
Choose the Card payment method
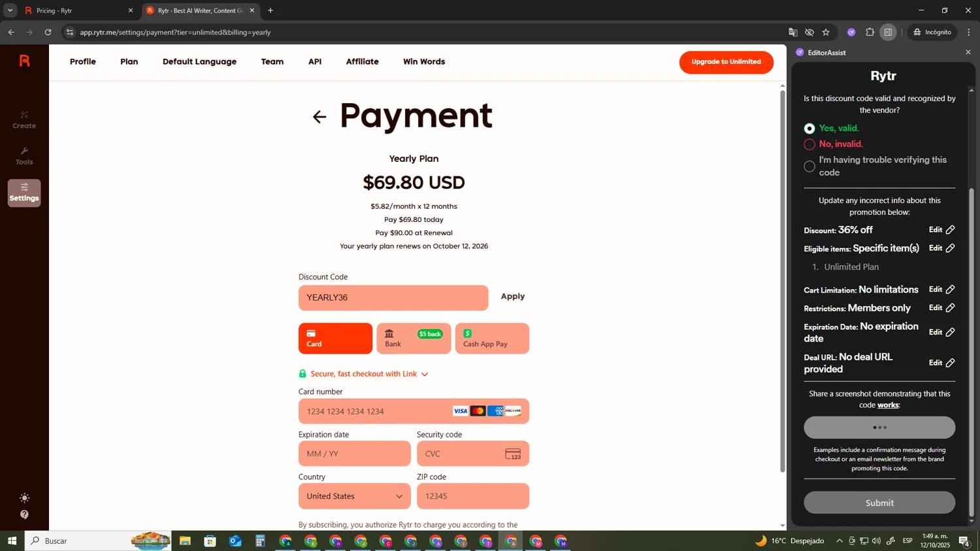tap(335, 338)
